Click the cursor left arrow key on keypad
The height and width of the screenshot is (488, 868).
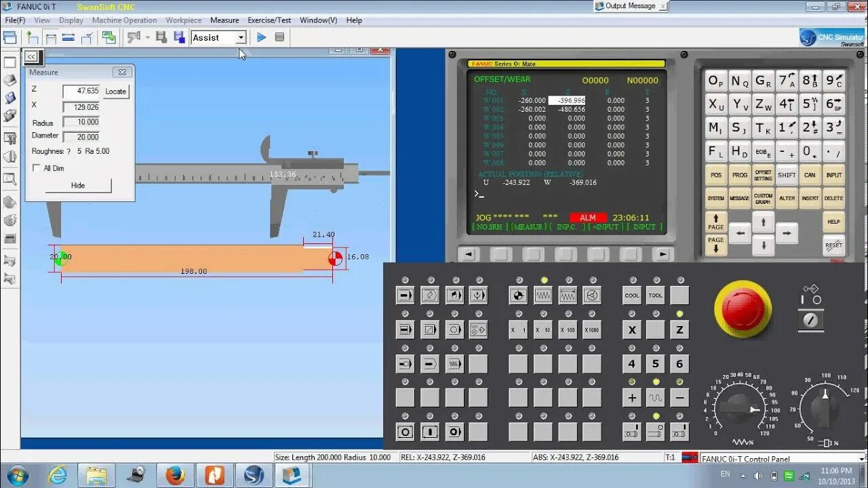pyautogui.click(x=740, y=233)
